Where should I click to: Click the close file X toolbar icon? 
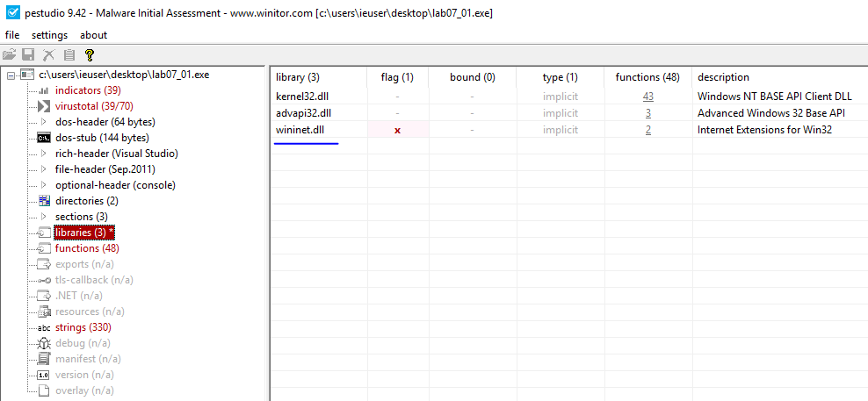click(49, 54)
